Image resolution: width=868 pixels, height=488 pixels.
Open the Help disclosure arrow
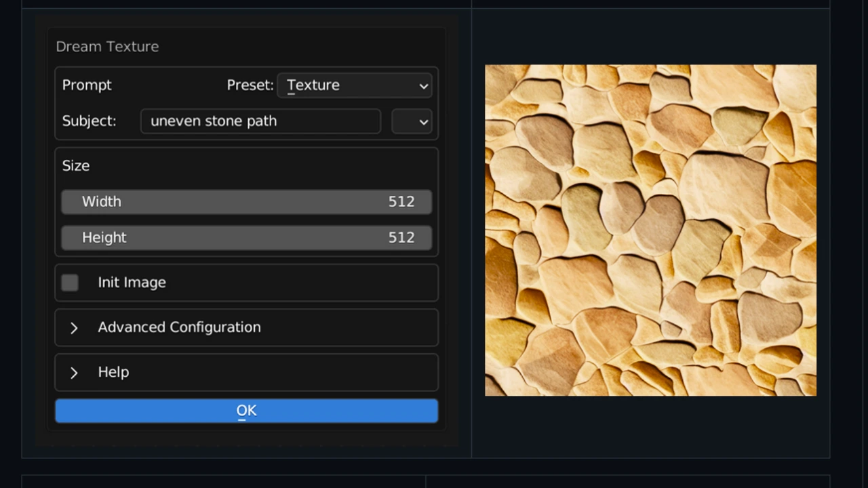coord(74,371)
